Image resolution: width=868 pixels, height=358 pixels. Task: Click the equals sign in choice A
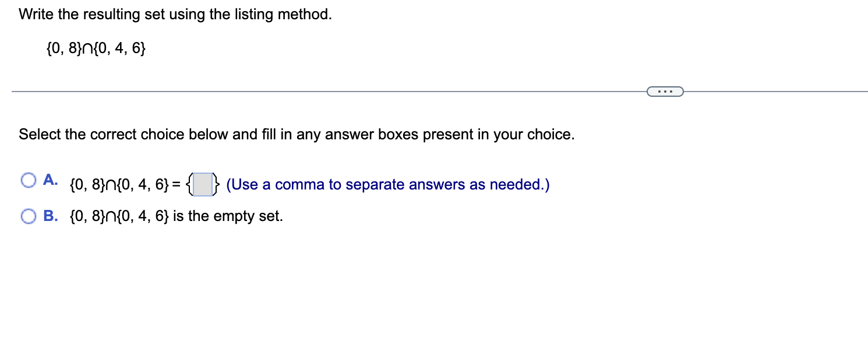pos(177,184)
